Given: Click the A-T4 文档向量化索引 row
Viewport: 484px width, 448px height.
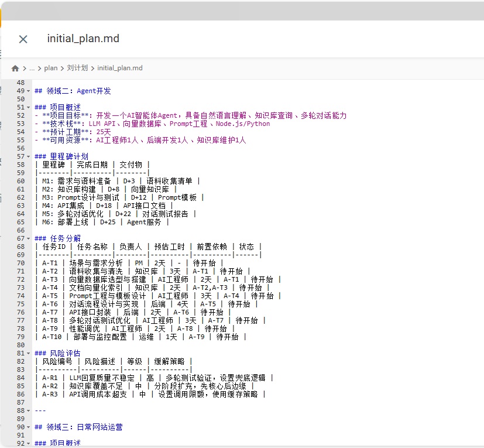Looking at the screenshot, I should (x=152, y=288).
